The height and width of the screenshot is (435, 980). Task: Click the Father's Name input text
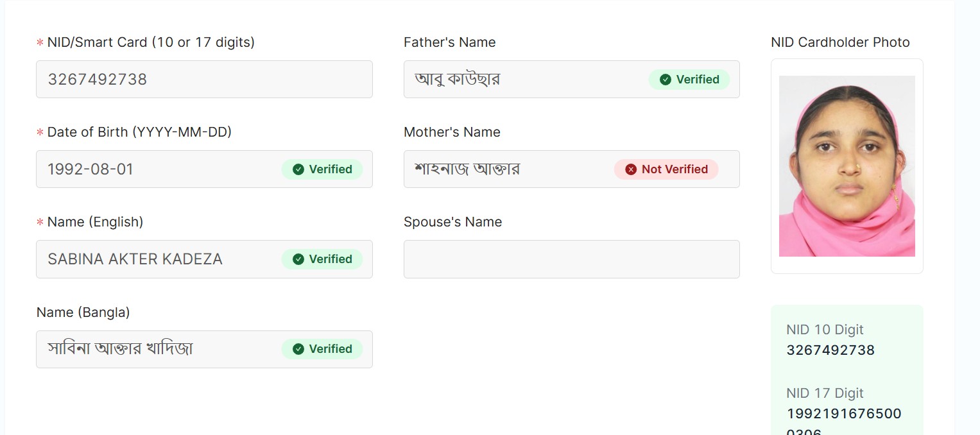pos(458,80)
